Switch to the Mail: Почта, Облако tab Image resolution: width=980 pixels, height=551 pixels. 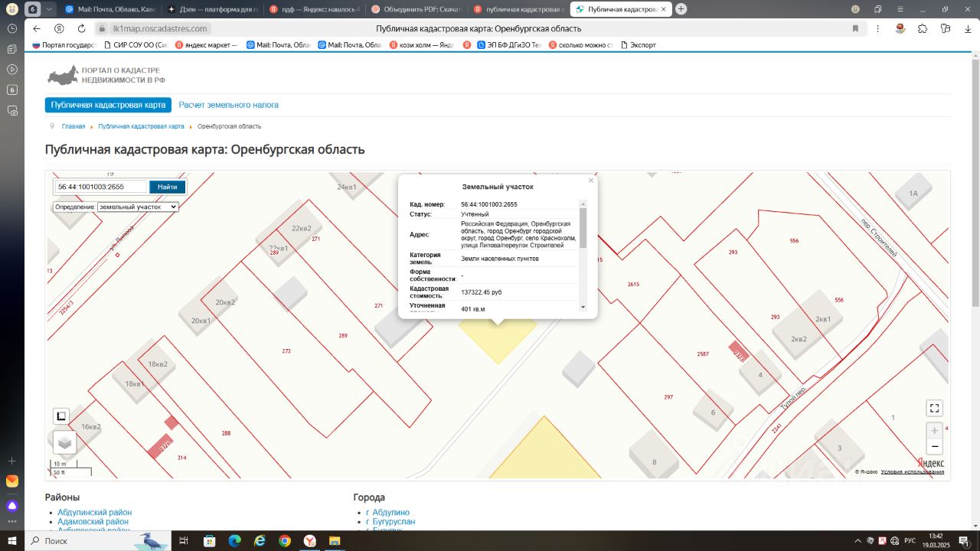point(110,9)
